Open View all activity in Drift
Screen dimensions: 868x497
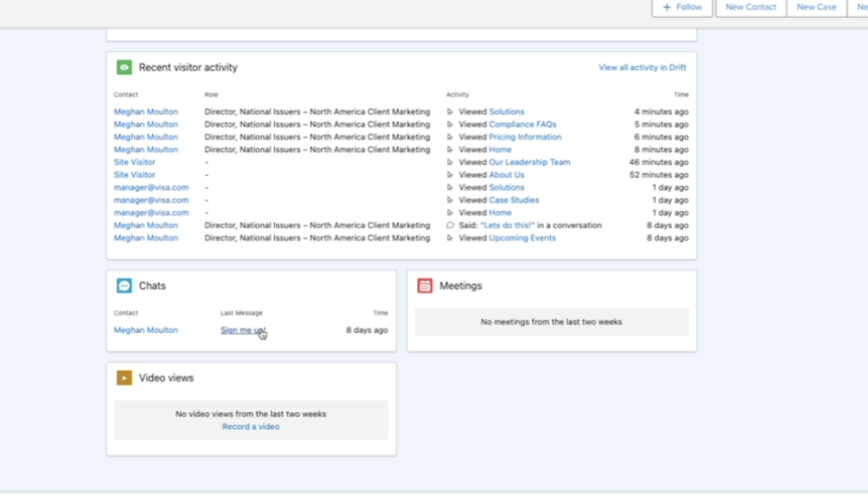pyautogui.click(x=642, y=67)
